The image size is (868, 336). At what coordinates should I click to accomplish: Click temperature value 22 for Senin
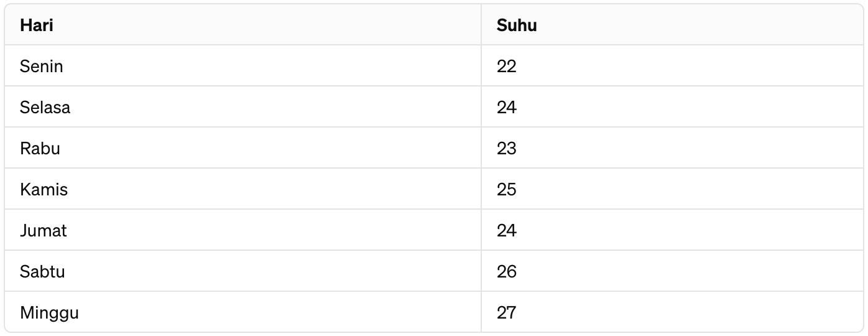coord(506,66)
